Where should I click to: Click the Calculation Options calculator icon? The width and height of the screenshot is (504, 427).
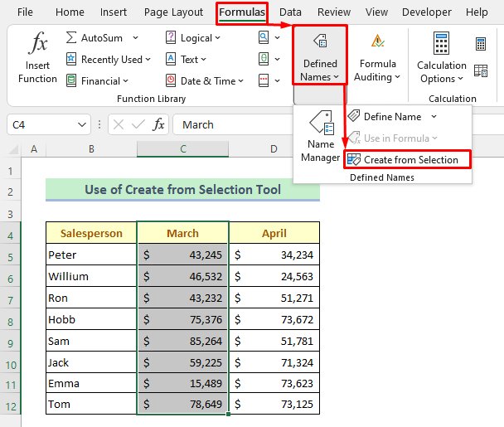[441, 43]
